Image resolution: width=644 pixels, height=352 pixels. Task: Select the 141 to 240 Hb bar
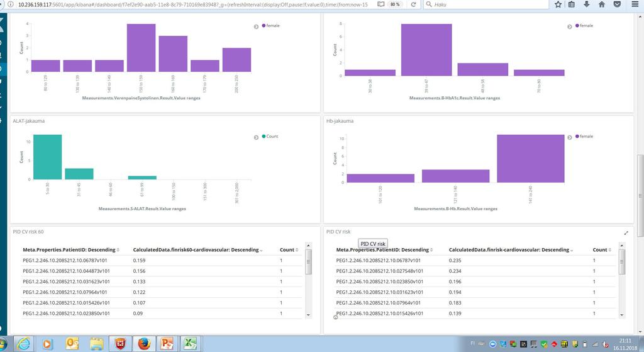[x=531, y=159]
